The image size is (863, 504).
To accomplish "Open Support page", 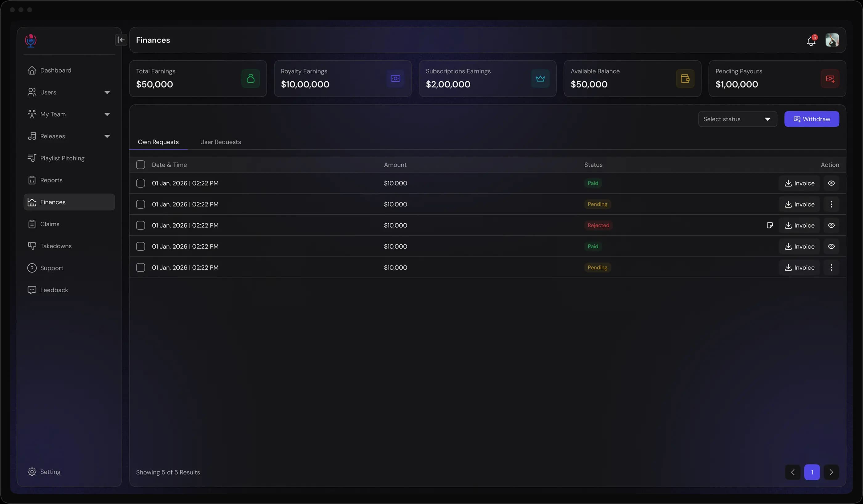I will pos(69,268).
